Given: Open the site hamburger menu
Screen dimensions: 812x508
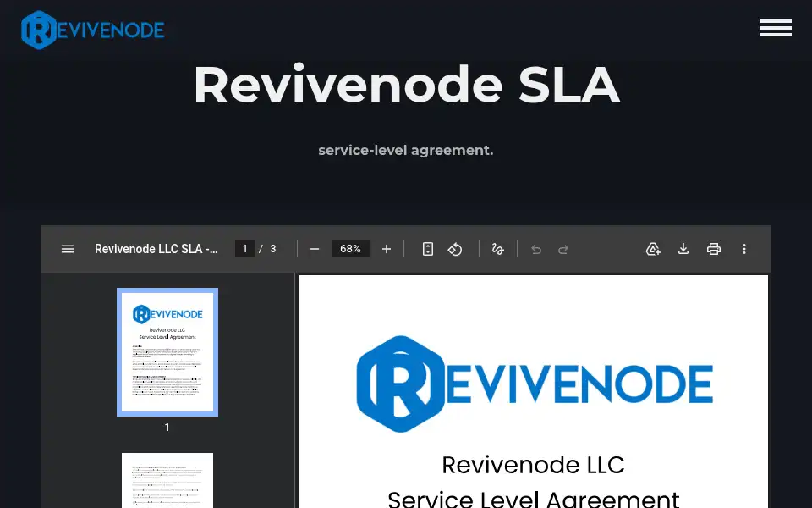Looking at the screenshot, I should click(776, 28).
